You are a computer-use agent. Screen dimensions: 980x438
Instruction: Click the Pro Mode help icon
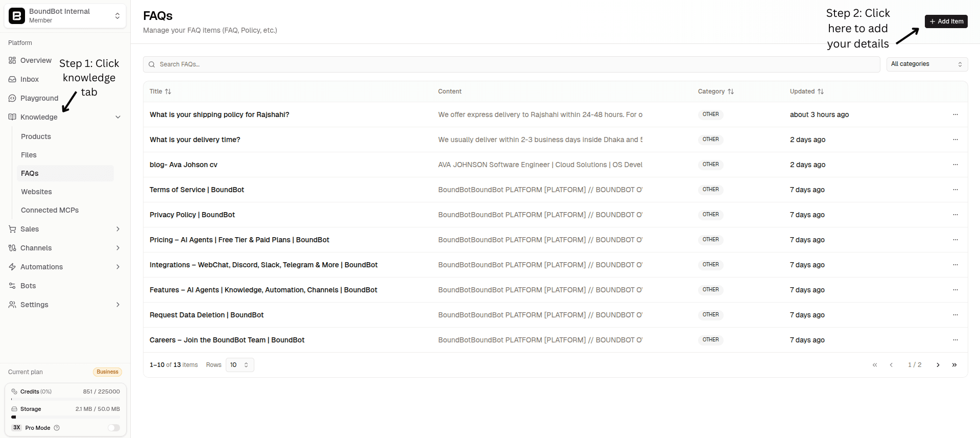click(x=57, y=428)
